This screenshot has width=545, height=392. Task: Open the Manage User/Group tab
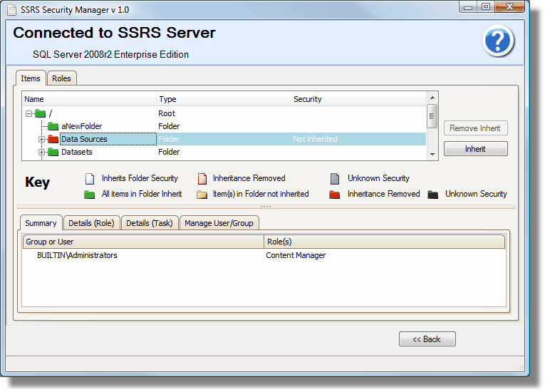coord(219,223)
